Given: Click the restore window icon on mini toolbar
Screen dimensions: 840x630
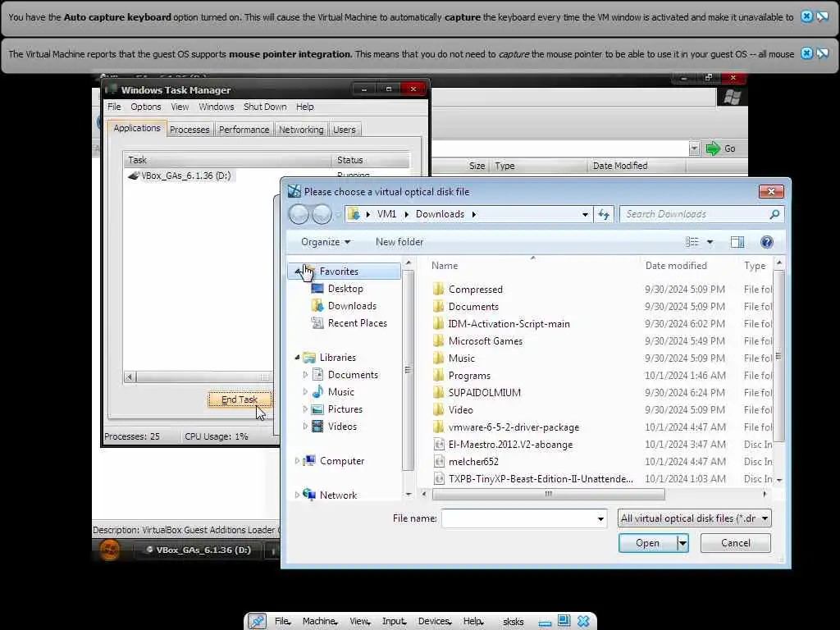Looking at the screenshot, I should point(564,621).
